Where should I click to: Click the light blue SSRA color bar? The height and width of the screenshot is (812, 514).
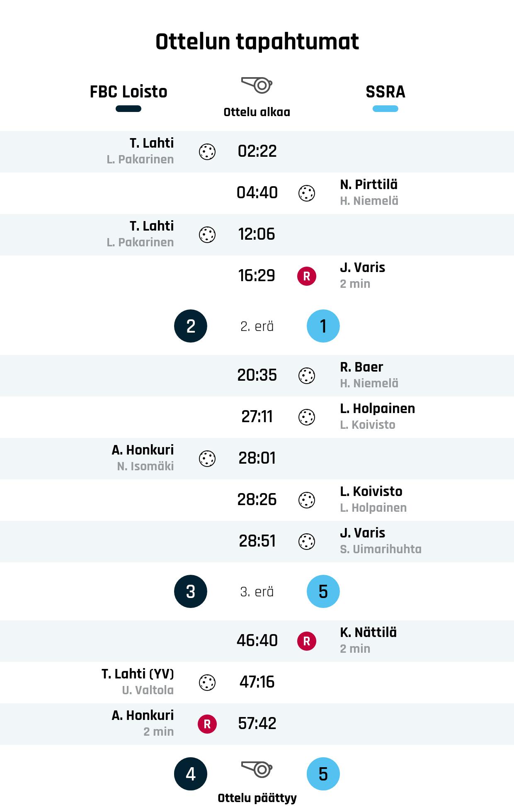coord(385,109)
